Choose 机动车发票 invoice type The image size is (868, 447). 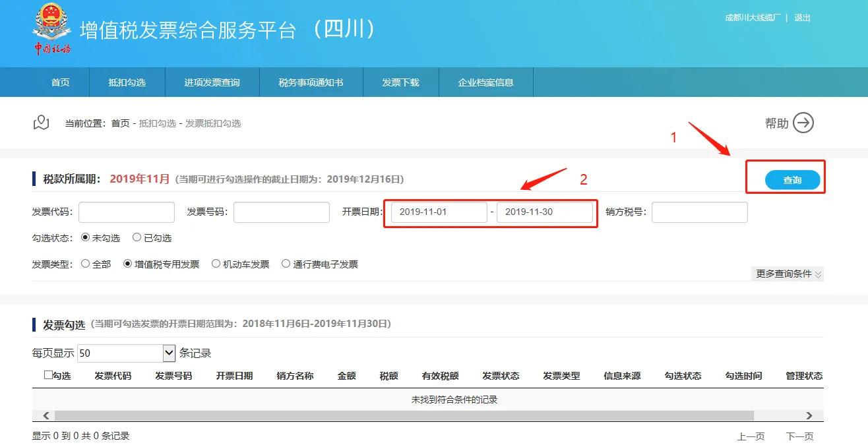point(216,263)
